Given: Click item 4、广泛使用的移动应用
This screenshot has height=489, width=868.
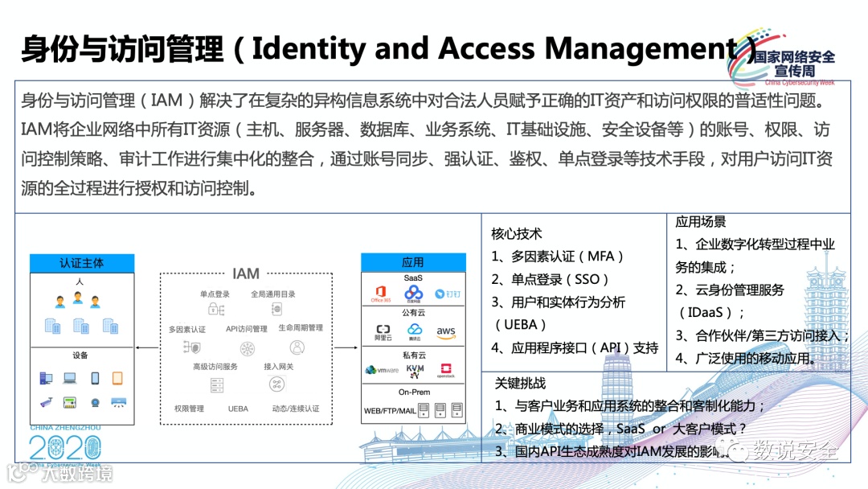Looking at the screenshot, I should (745, 358).
